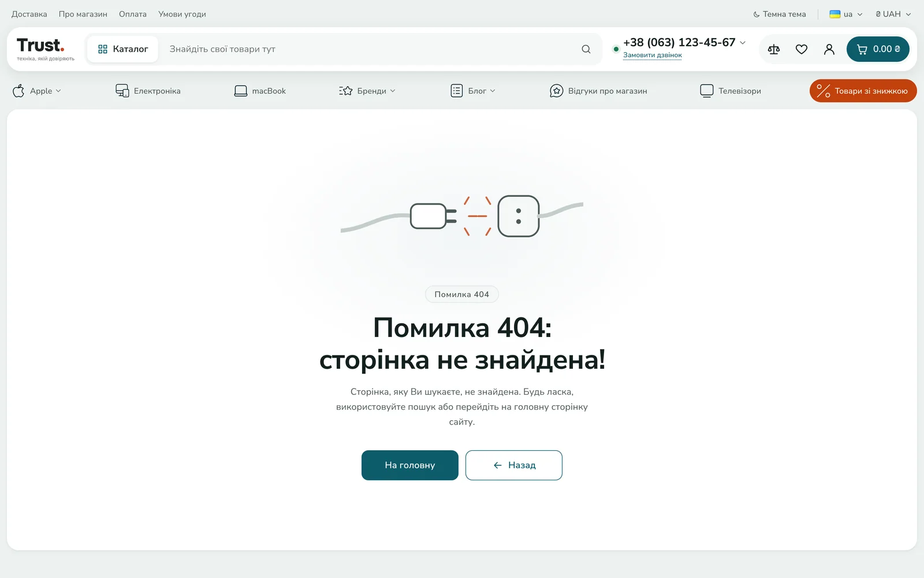Open the Про магазин top menu link
The image size is (924, 578).
pyautogui.click(x=83, y=14)
